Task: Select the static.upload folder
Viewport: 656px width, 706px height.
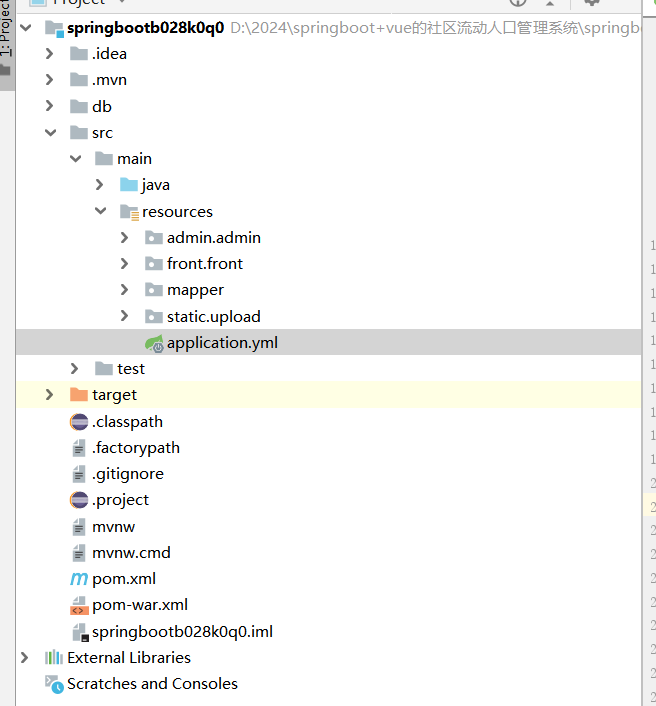Action: (x=213, y=317)
